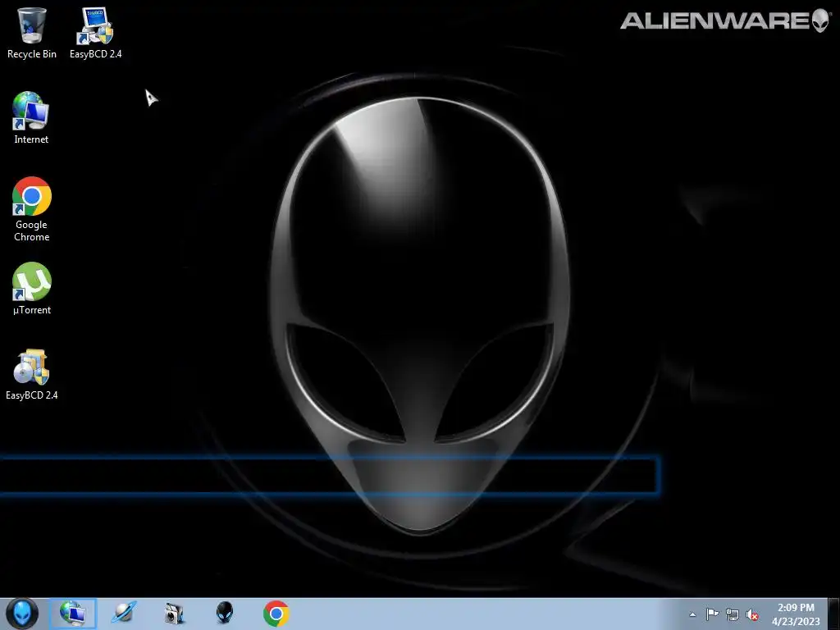The width and height of the screenshot is (840, 630).
Task: Open the Alienware Start orb menu
Action: [22, 614]
